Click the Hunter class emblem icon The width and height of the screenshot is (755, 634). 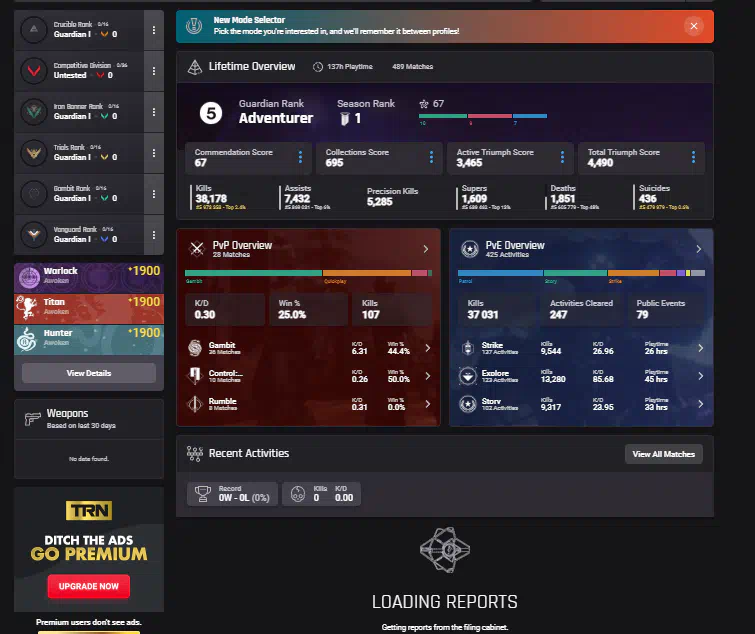(27, 339)
